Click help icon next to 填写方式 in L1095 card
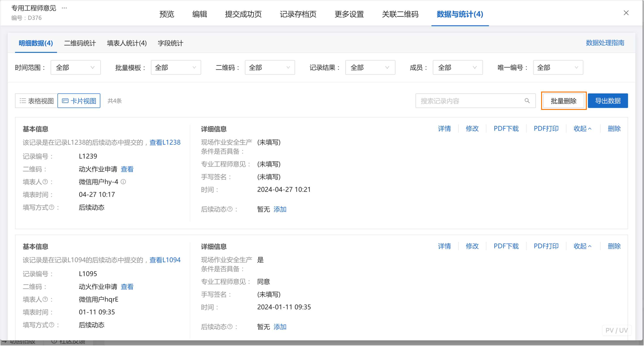The image size is (644, 346). coord(51,325)
